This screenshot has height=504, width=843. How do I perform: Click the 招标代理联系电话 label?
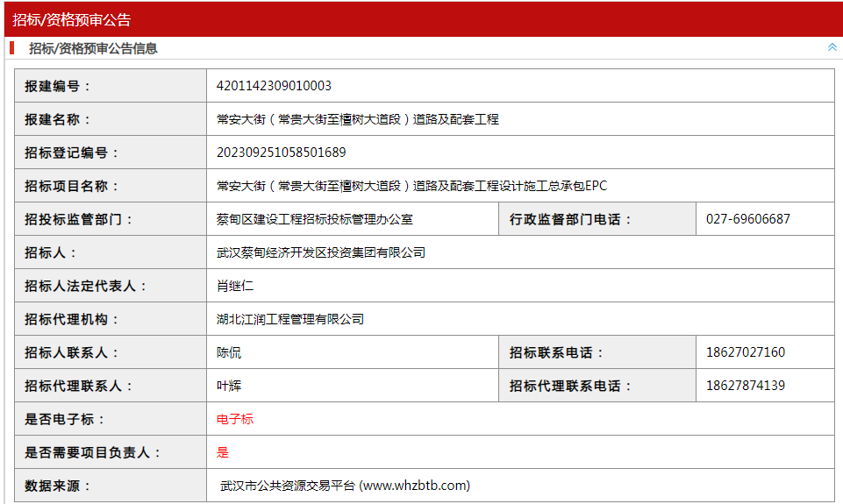click(x=570, y=386)
